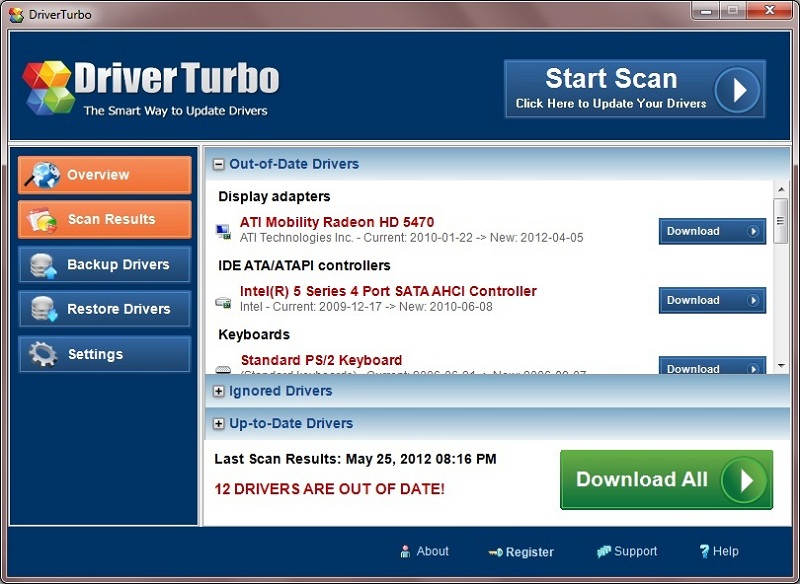
Task: Click the Support chat icon
Action: coord(604,551)
